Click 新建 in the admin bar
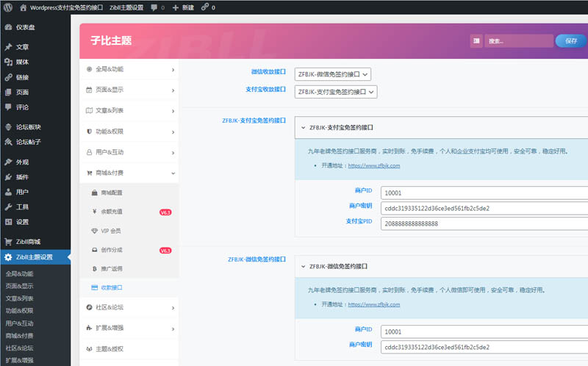 point(188,7)
